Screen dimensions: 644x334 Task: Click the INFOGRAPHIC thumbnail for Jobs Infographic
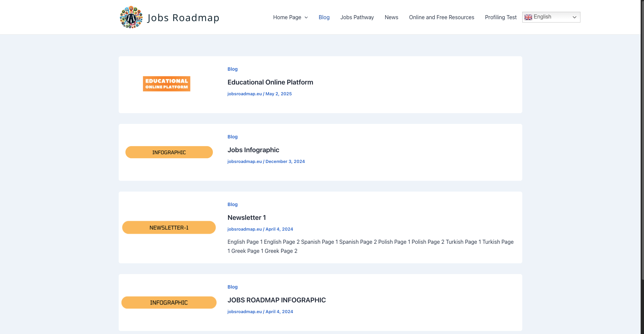168,152
